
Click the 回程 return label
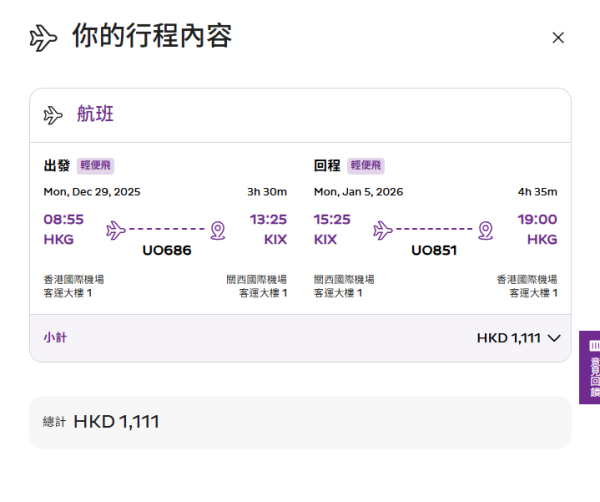click(327, 166)
